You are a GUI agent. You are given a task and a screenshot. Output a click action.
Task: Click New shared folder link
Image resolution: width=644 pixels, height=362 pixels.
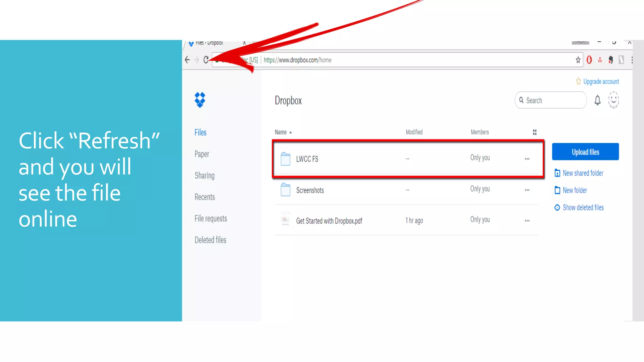point(579,173)
